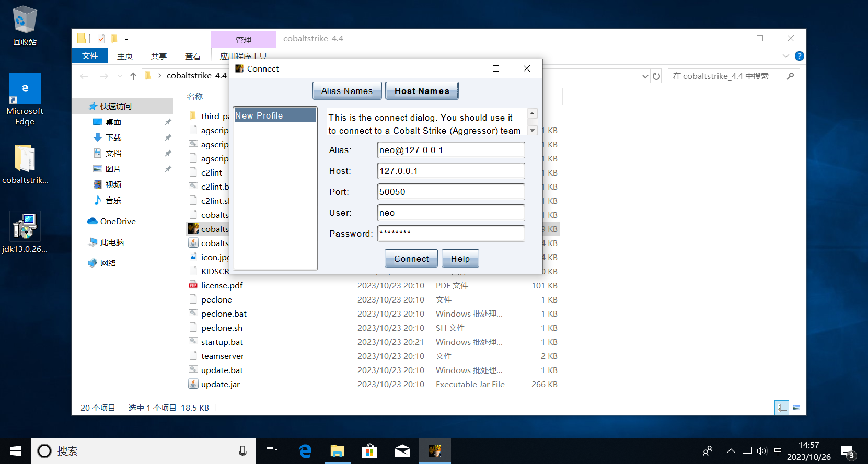This screenshot has width=868, height=464.
Task: Select the cobaltstrike zip folder on desktop
Action: click(25, 164)
